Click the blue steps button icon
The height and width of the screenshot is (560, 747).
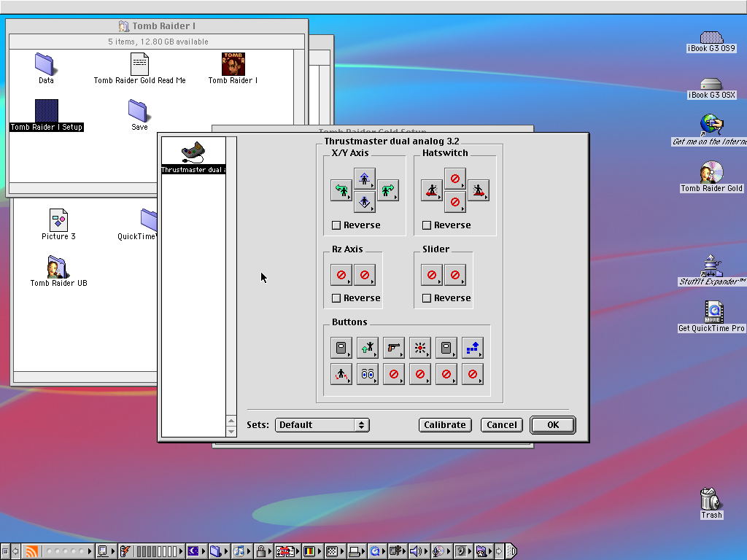(472, 349)
